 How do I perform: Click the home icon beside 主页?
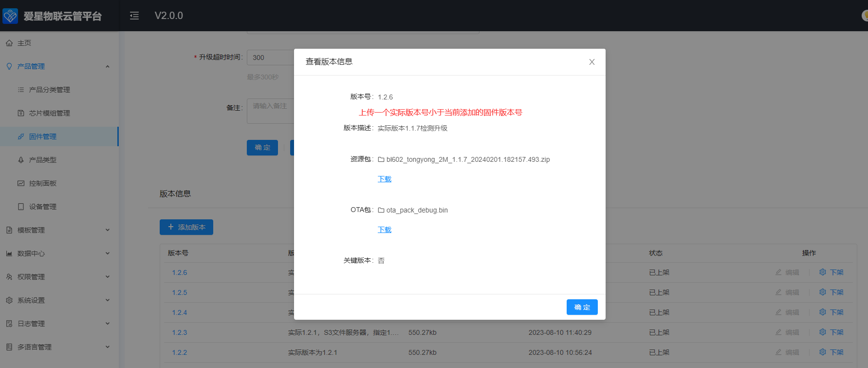[x=9, y=43]
